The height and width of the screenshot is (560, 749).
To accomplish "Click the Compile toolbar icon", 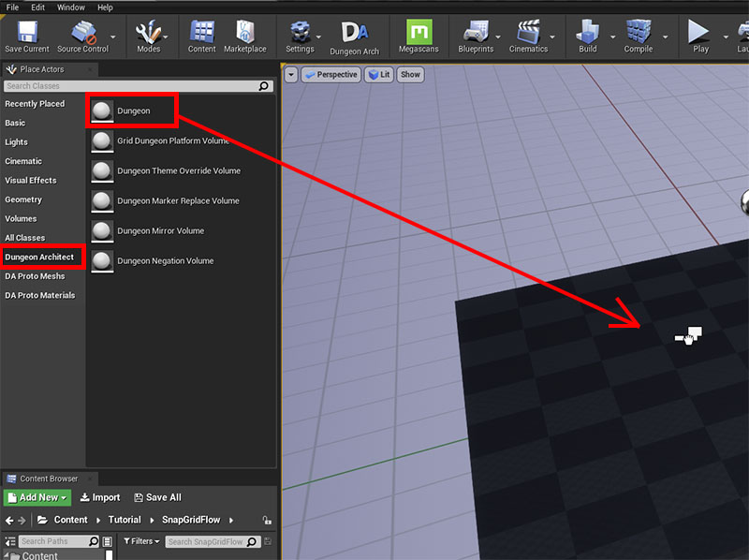I will pyautogui.click(x=639, y=32).
